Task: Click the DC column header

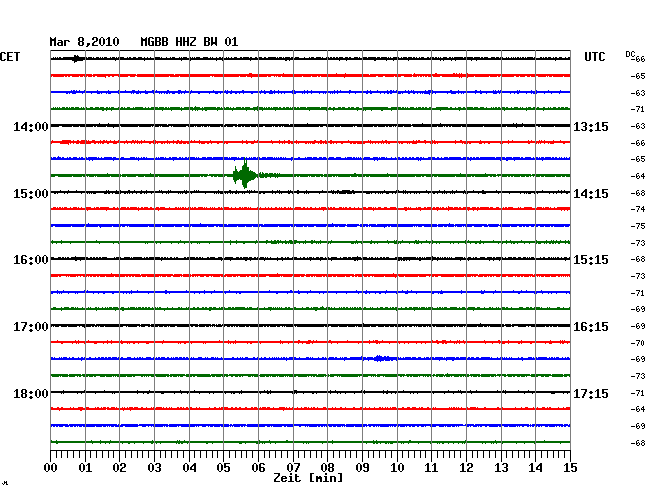Action: [x=630, y=54]
